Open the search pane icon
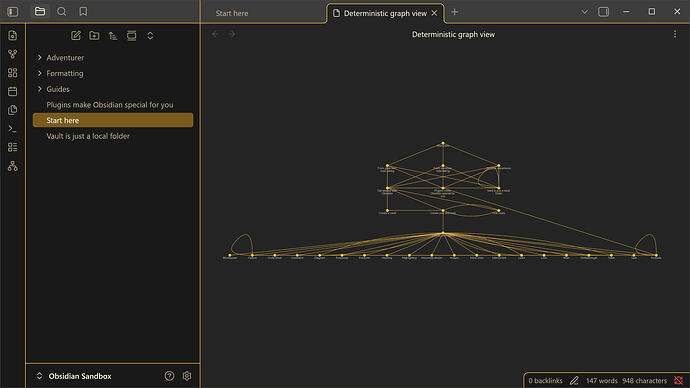This screenshot has height=388, width=690. point(62,11)
